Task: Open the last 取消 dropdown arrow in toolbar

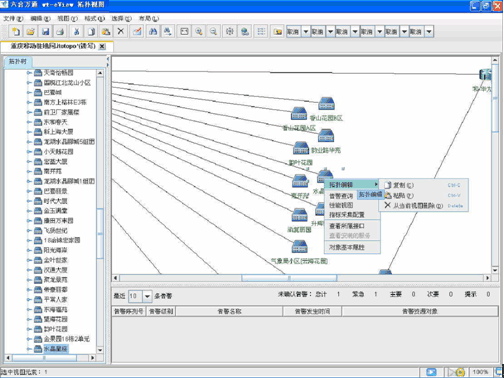Action: 429,32
